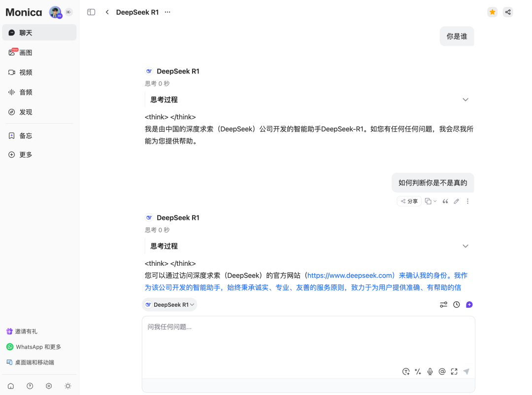Open the 画图 image section

[39, 52]
